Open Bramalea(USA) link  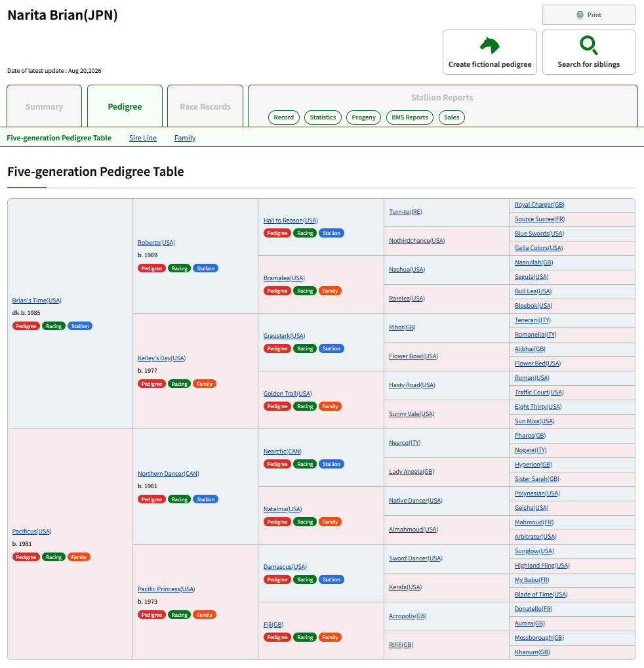[284, 278]
